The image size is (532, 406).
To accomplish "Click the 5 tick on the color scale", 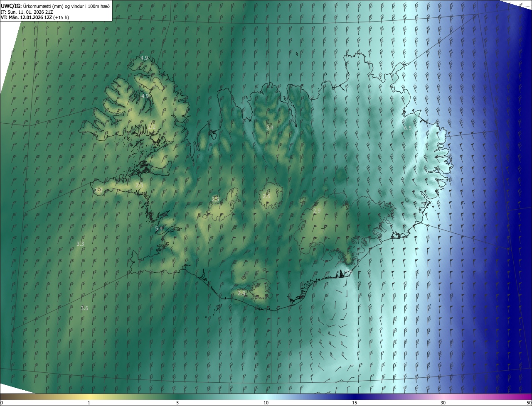I will point(177,403).
